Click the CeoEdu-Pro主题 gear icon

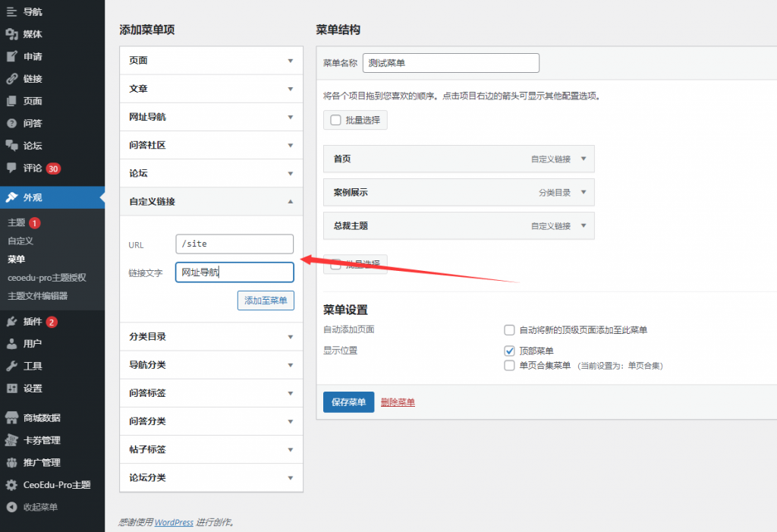tap(11, 485)
